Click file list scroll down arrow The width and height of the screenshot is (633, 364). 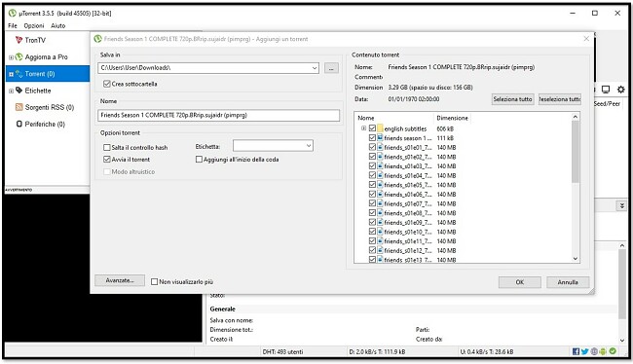(x=576, y=259)
